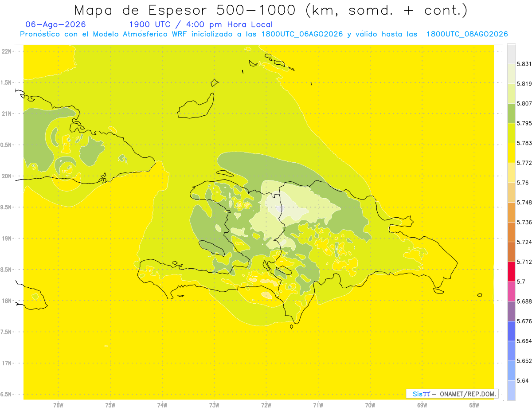Click the legend value '5.819'
Viewport: 532px width, 411px height.
(x=524, y=84)
